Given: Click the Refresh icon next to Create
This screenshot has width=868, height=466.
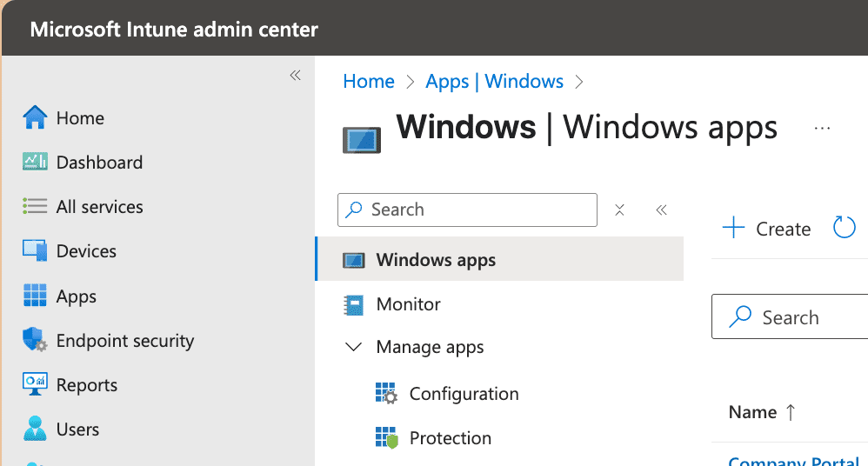Looking at the screenshot, I should 845,229.
